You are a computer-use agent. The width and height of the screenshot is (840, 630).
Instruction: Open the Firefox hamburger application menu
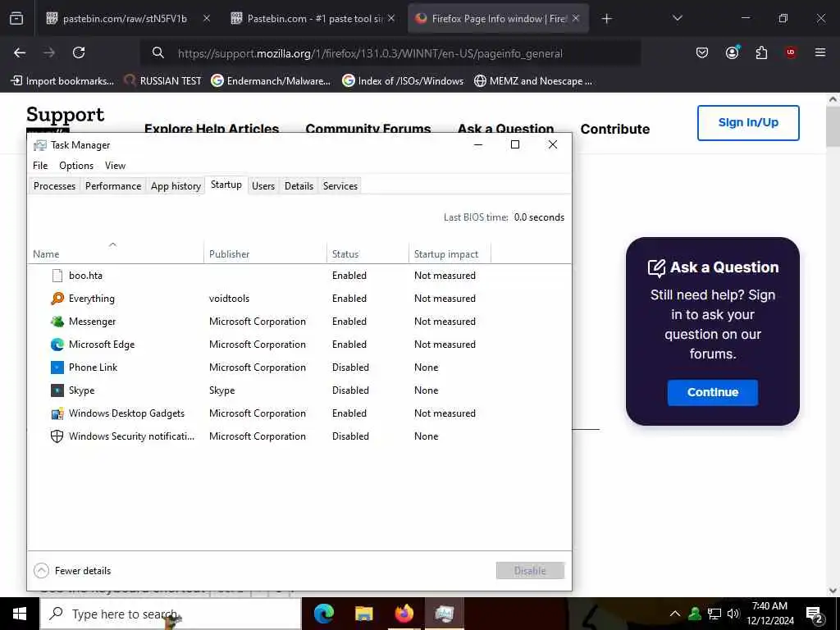[820, 52]
